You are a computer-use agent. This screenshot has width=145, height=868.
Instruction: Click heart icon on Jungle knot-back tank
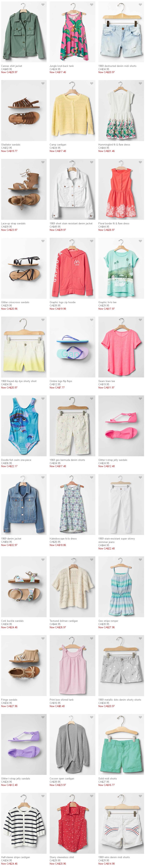coord(92,5)
